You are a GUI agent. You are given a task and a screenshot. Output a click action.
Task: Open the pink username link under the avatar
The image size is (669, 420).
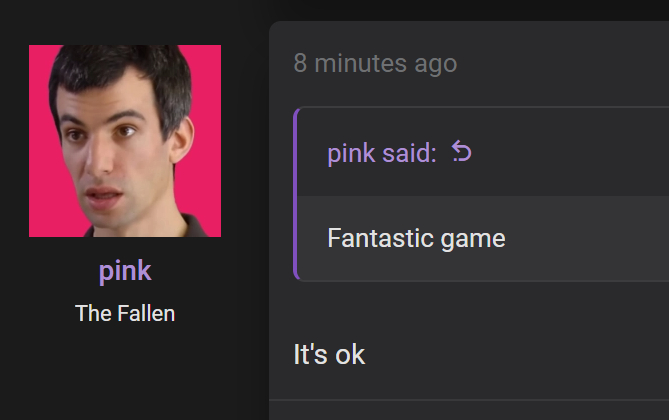[x=125, y=271]
